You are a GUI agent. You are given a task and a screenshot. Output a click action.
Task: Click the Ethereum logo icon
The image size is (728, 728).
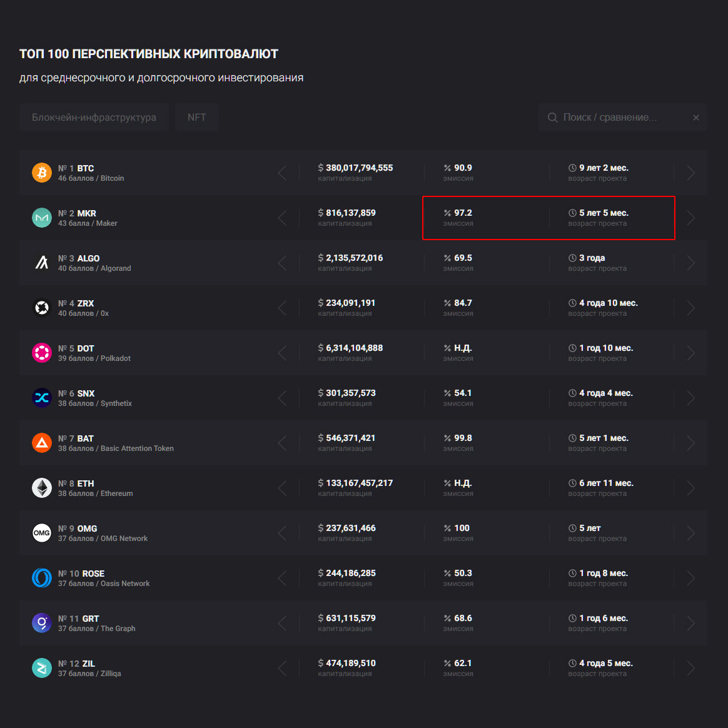point(42,488)
